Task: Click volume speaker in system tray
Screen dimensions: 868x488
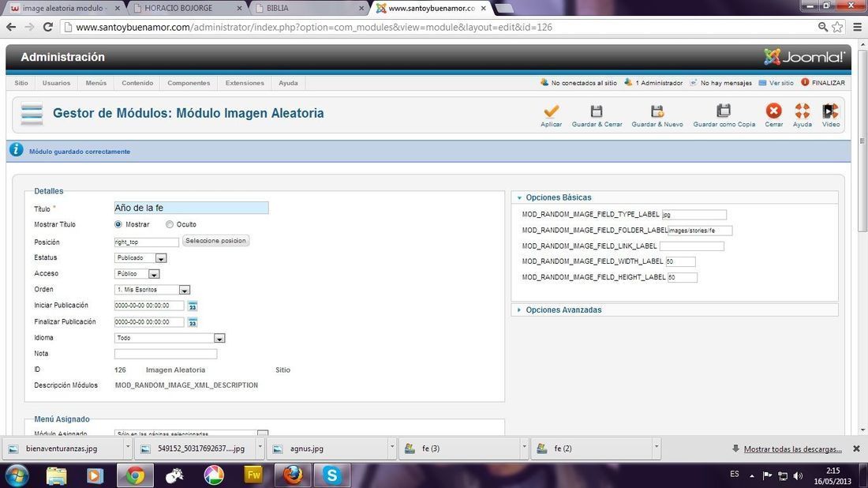Action: click(x=798, y=475)
